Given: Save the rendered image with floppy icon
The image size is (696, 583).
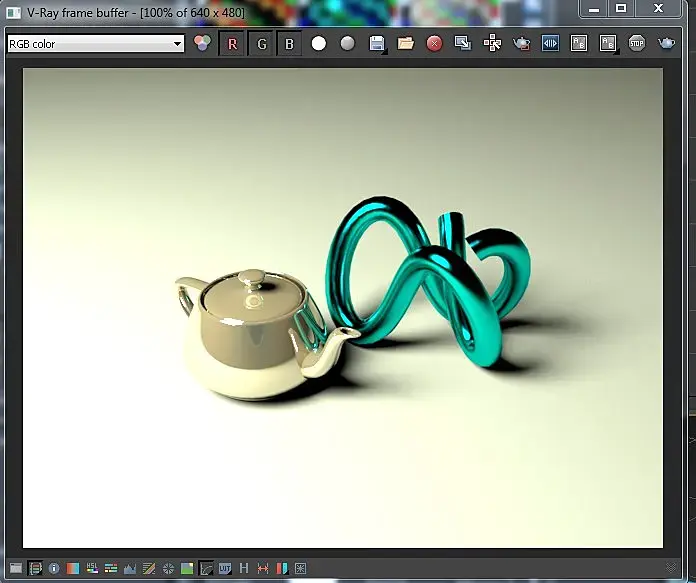Looking at the screenshot, I should pos(377,44).
